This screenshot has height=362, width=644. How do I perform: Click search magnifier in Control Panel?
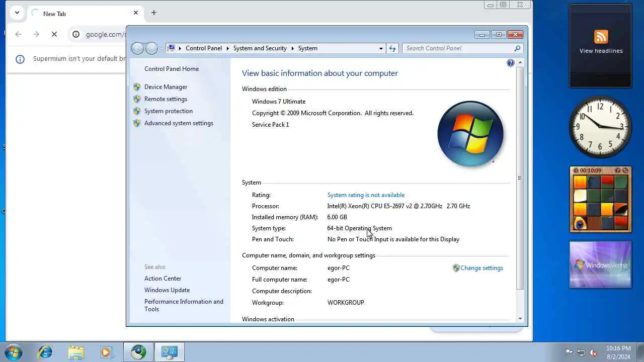[x=517, y=48]
